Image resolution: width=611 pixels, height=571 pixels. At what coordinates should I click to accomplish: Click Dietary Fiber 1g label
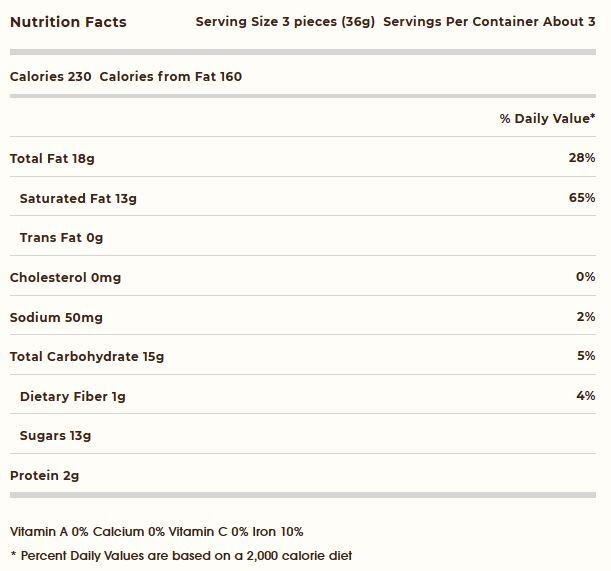click(73, 397)
